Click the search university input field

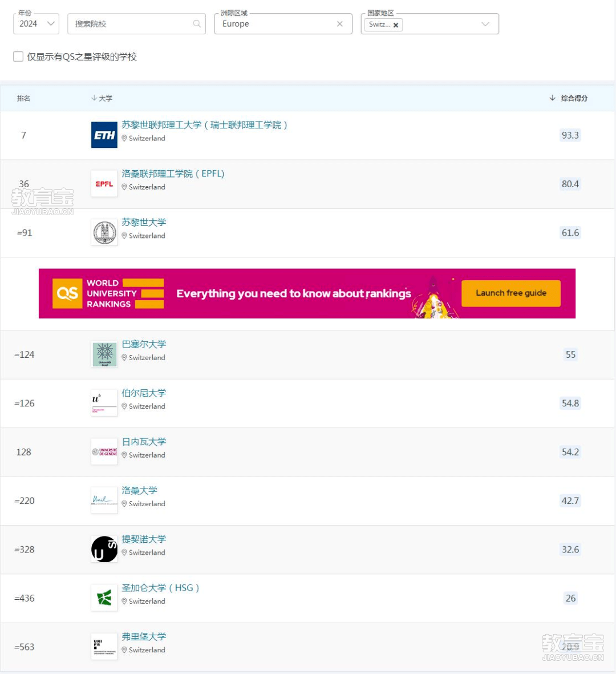tap(136, 23)
